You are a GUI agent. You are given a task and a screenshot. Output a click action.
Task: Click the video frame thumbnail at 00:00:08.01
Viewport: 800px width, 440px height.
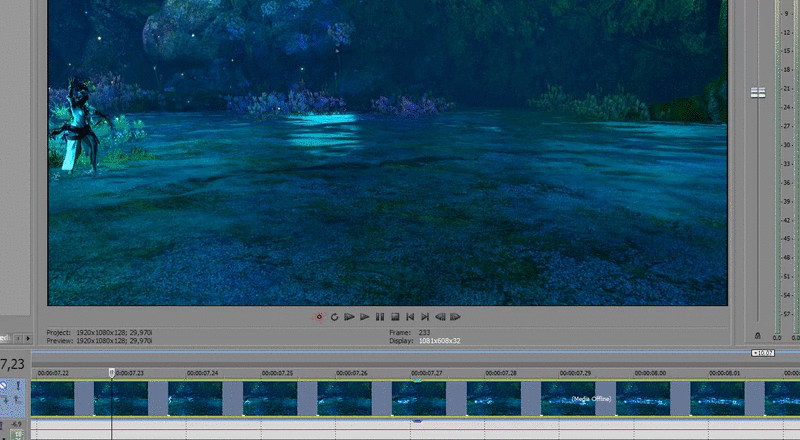717,399
